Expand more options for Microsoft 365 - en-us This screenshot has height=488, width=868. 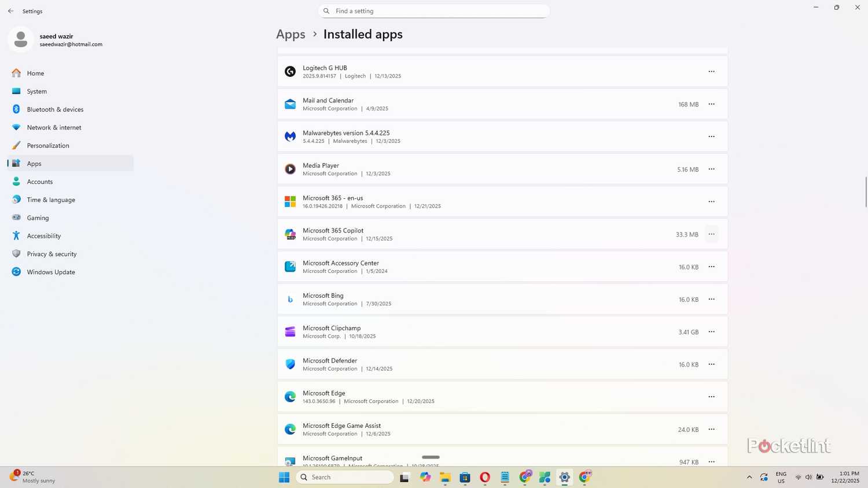click(x=711, y=202)
